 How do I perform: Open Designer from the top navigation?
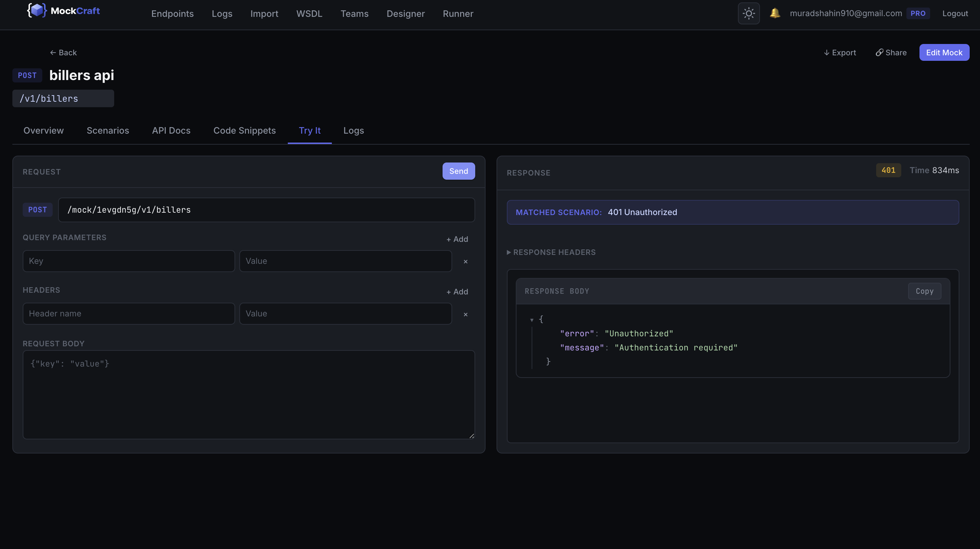405,14
